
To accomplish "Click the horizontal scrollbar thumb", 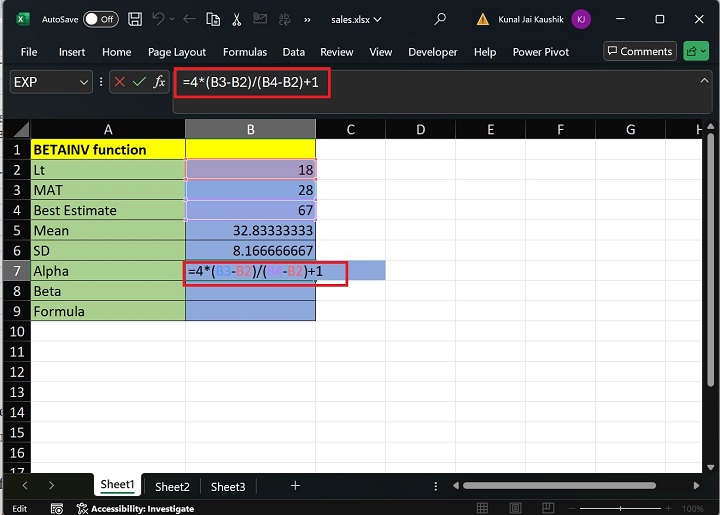I will point(559,485).
